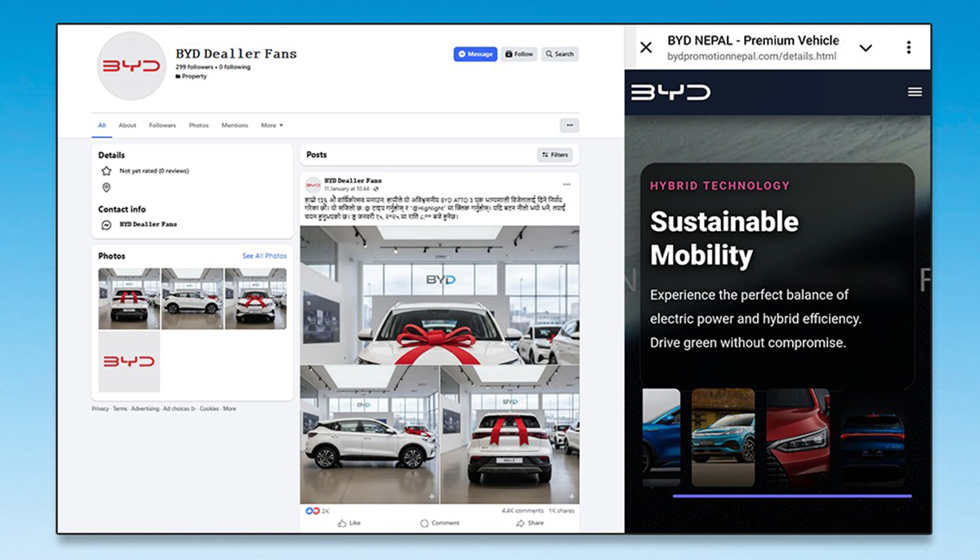Expand the More tab dropdown
Screen dimensions: 980x560
click(x=272, y=126)
